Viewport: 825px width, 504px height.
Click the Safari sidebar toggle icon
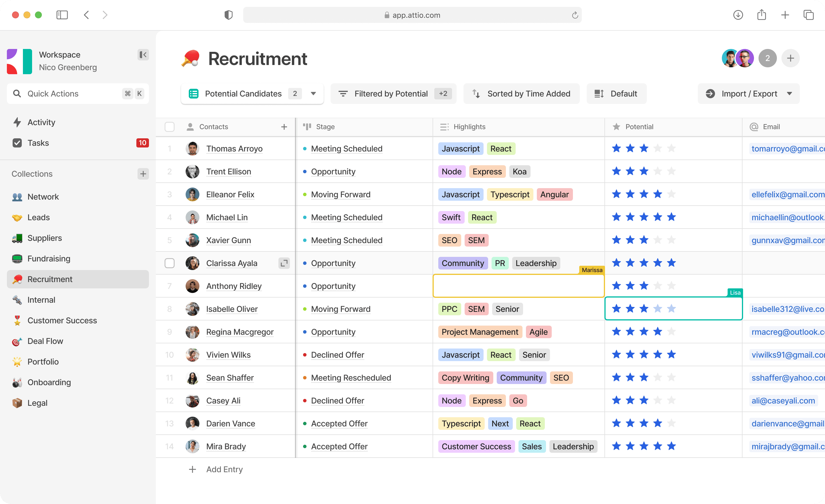pyautogui.click(x=62, y=15)
